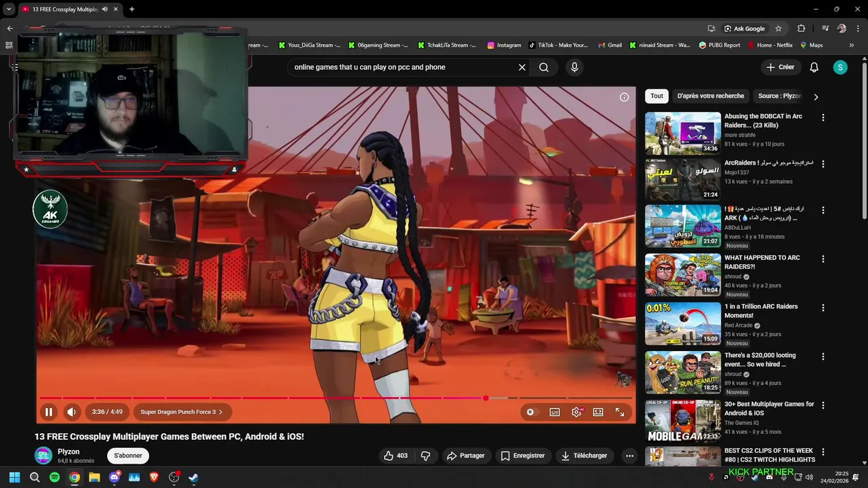
Task: Show more filter chips arrow
Action: click(816, 97)
